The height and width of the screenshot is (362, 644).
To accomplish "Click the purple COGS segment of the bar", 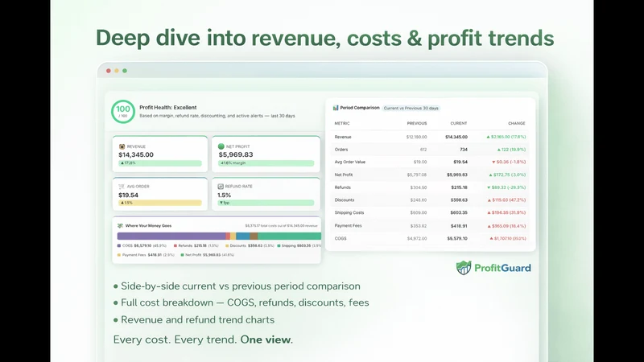I will pyautogui.click(x=171, y=236).
